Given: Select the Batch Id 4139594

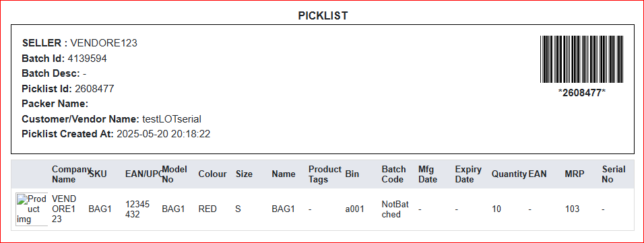Looking at the screenshot, I should pos(87,59).
